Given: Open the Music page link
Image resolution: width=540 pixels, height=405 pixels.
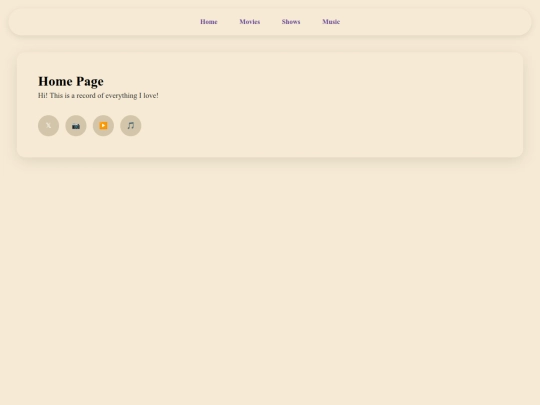Looking at the screenshot, I should (331, 22).
